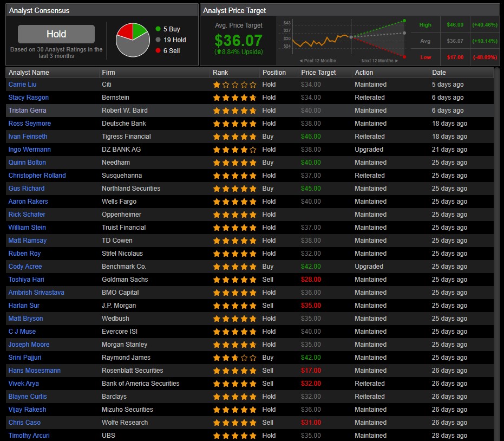504x441 pixels.
Task: Click Cody Acree's Upgraded action cell
Action: click(369, 267)
